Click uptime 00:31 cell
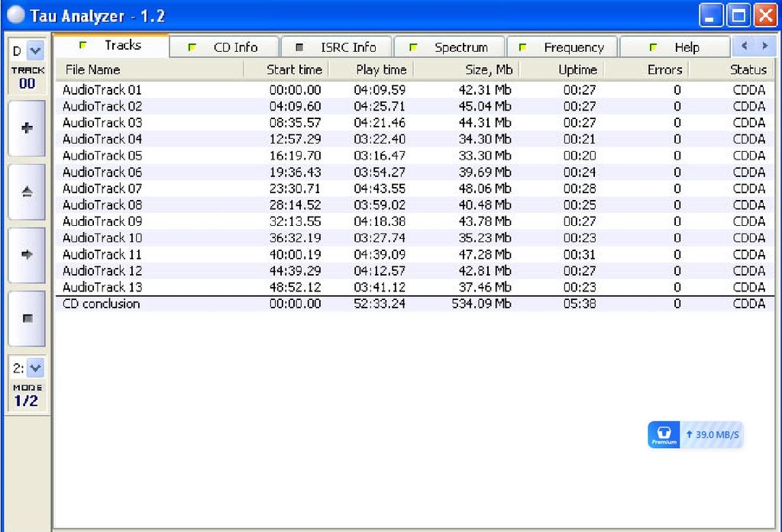 580,255
